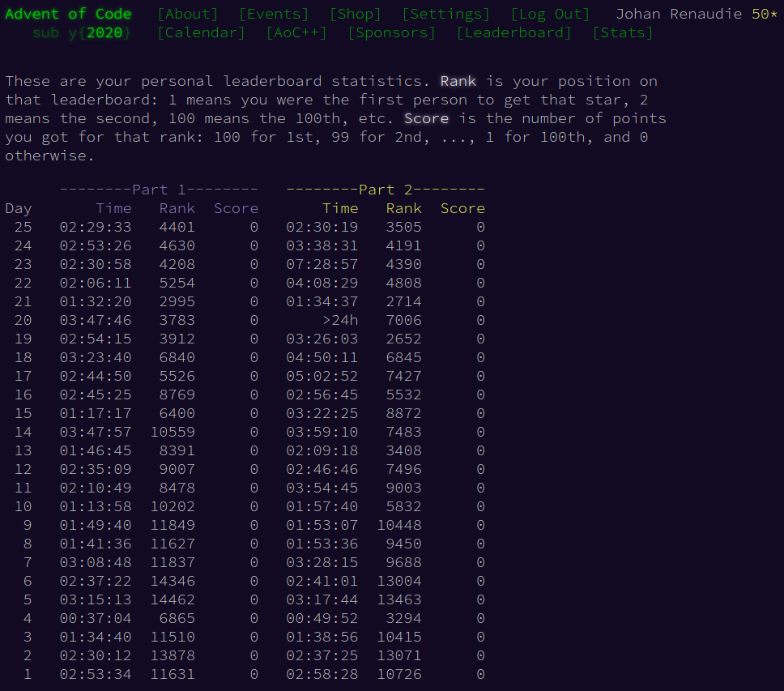Open the Leaderboard page
Image resolution: width=784 pixels, height=691 pixels.
click(x=514, y=33)
